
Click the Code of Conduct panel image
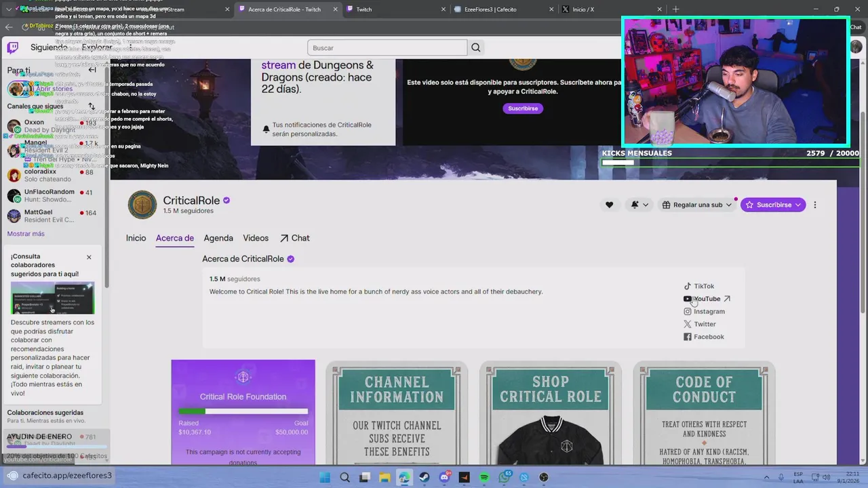point(704,413)
